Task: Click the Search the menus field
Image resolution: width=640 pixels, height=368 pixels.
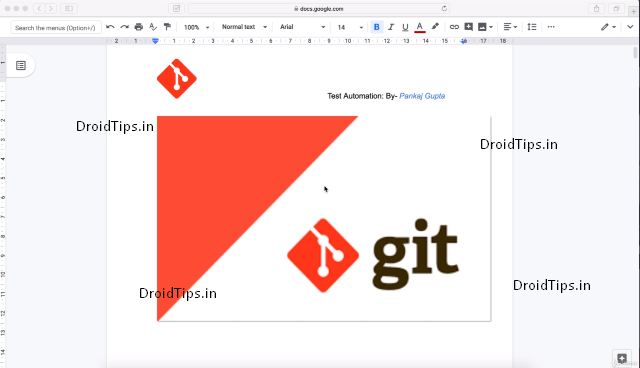Action: point(56,27)
